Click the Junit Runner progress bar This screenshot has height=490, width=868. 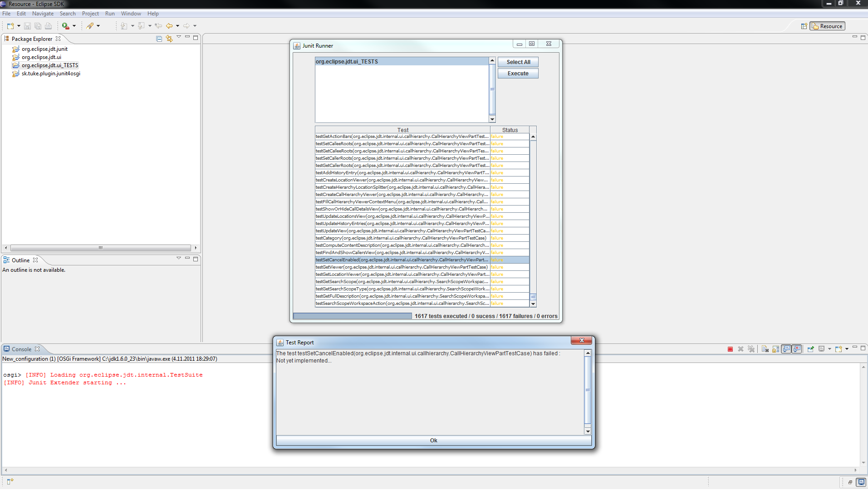[353, 316]
